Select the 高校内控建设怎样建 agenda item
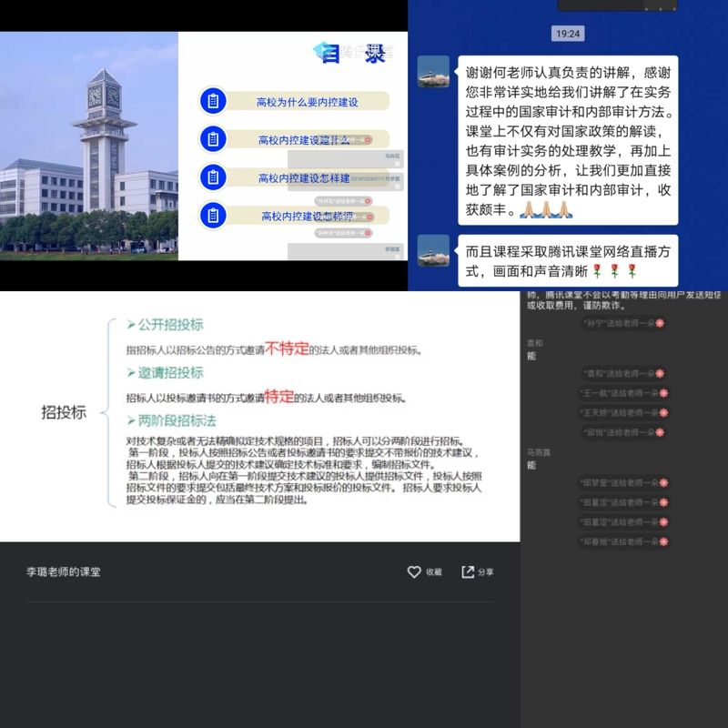This screenshot has height=728, width=728. (307, 178)
